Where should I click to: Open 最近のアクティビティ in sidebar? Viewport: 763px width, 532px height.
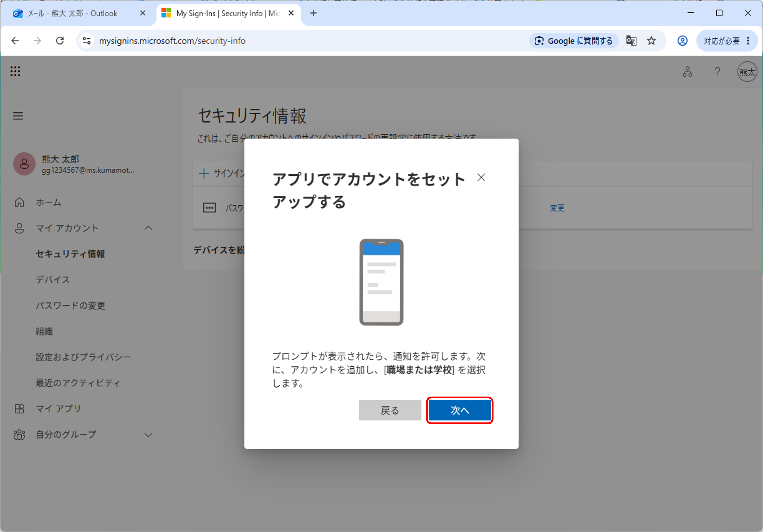(78, 383)
